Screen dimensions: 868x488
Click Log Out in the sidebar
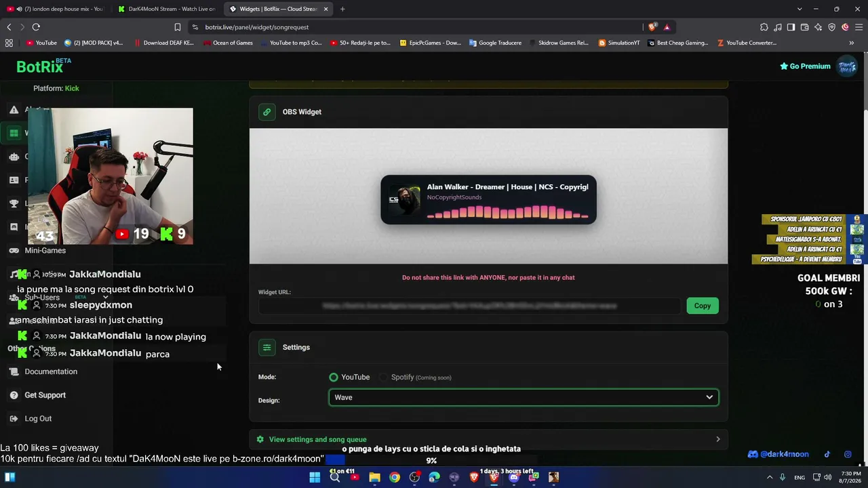point(38,419)
